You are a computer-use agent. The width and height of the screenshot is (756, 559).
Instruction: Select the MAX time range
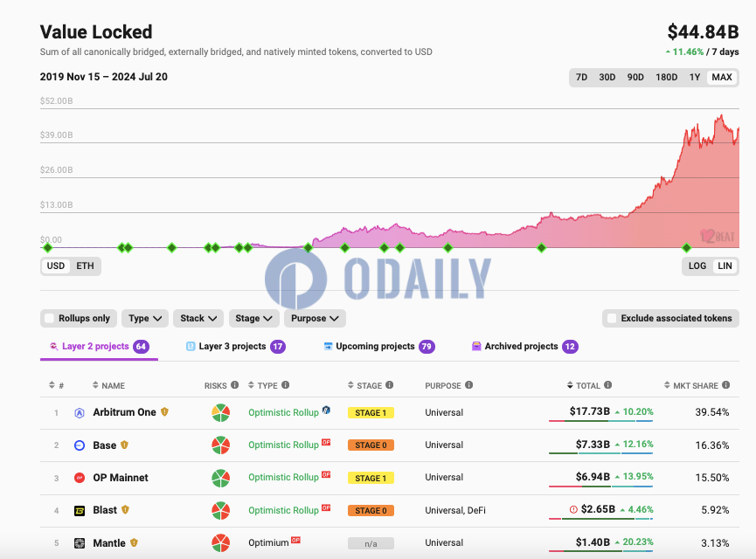[x=722, y=77]
